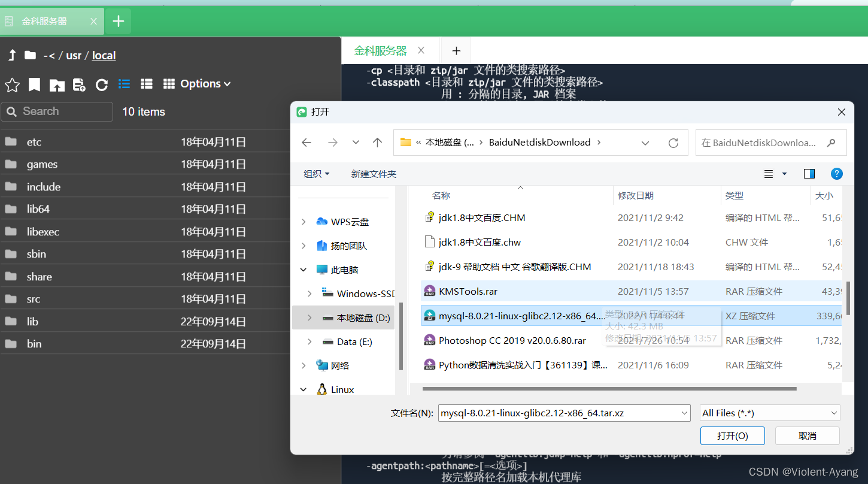
Task: Click the horizontal scrollbar of the file list
Action: [x=609, y=389]
